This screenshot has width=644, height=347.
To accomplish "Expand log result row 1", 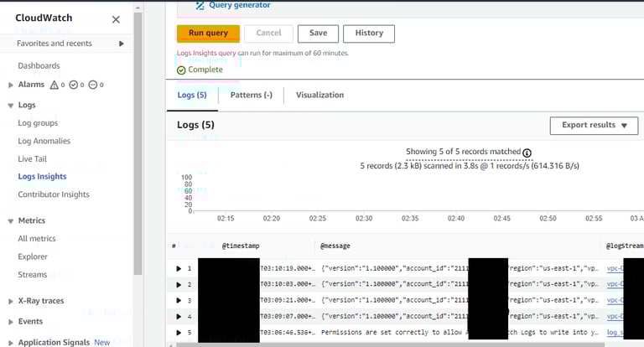I will click(x=179, y=268).
